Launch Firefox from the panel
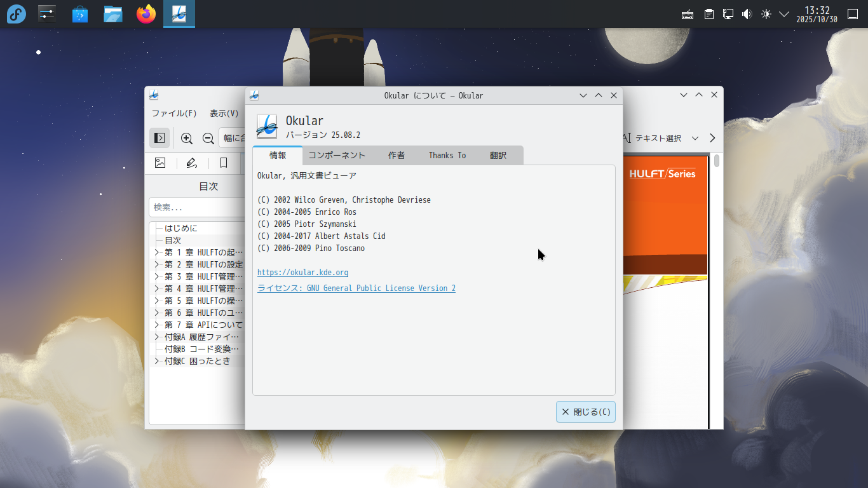 click(x=146, y=14)
